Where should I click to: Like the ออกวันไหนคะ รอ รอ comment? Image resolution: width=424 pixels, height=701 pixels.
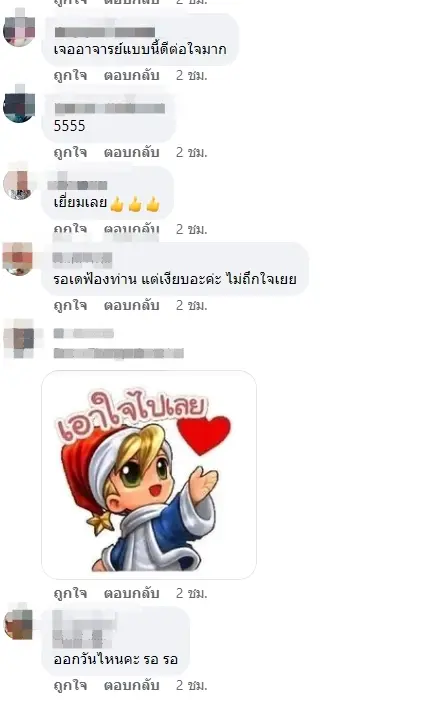pos(70,685)
